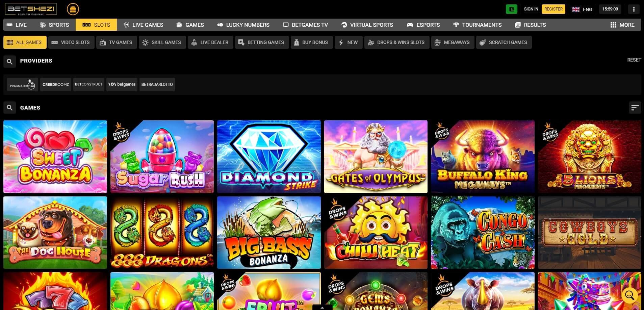
Task: Select the MEGAWAYS tab
Action: pos(452,42)
